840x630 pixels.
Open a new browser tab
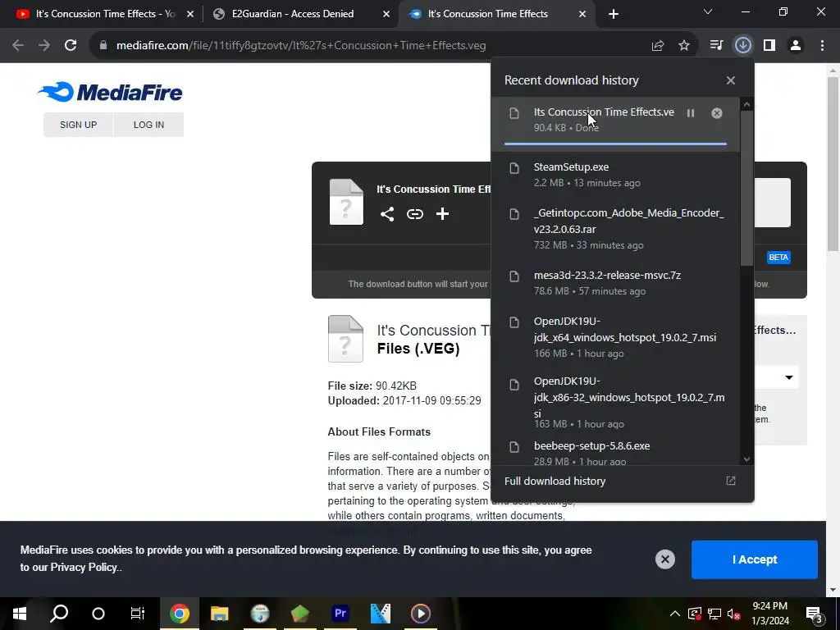point(614,14)
